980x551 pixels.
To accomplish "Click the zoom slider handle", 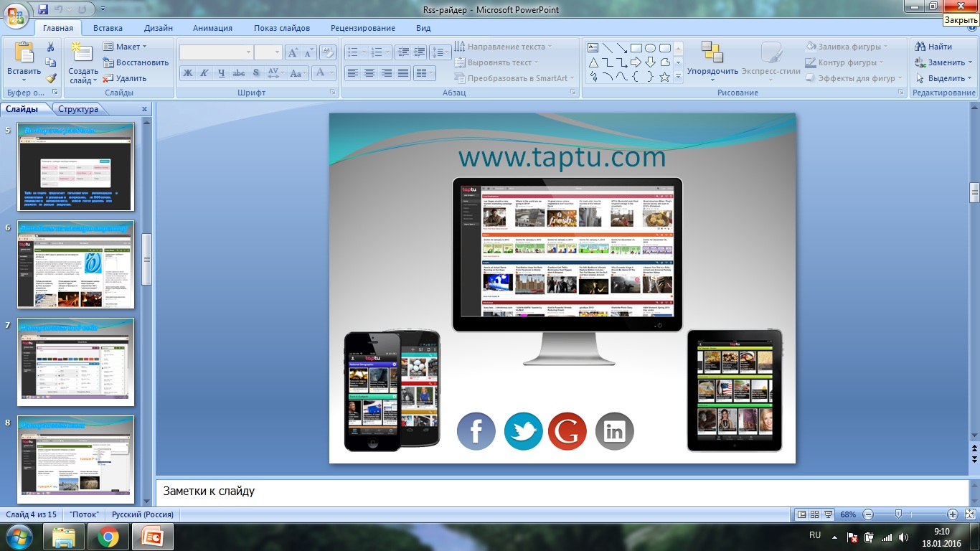I will click(x=898, y=514).
